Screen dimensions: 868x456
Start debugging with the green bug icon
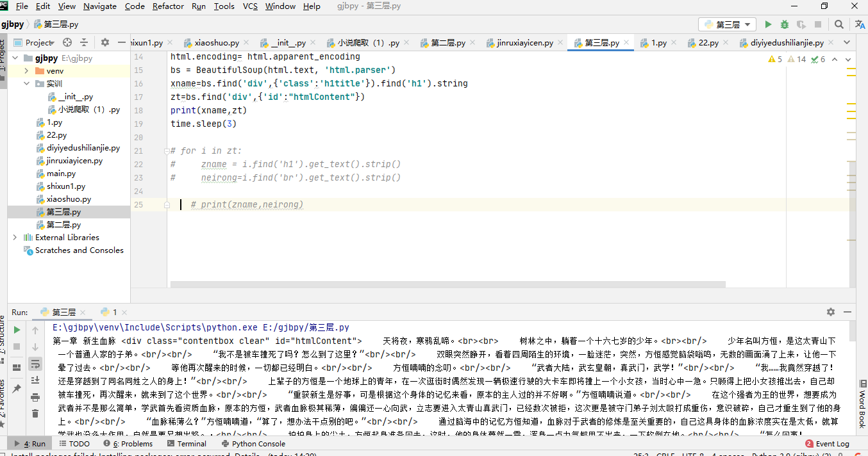[785, 24]
